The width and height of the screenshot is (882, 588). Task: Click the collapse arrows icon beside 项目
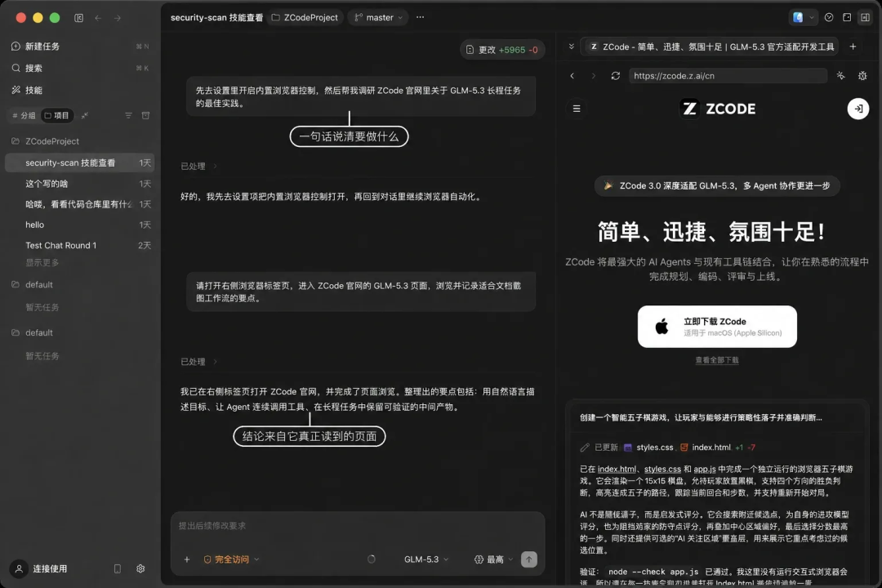pos(84,115)
